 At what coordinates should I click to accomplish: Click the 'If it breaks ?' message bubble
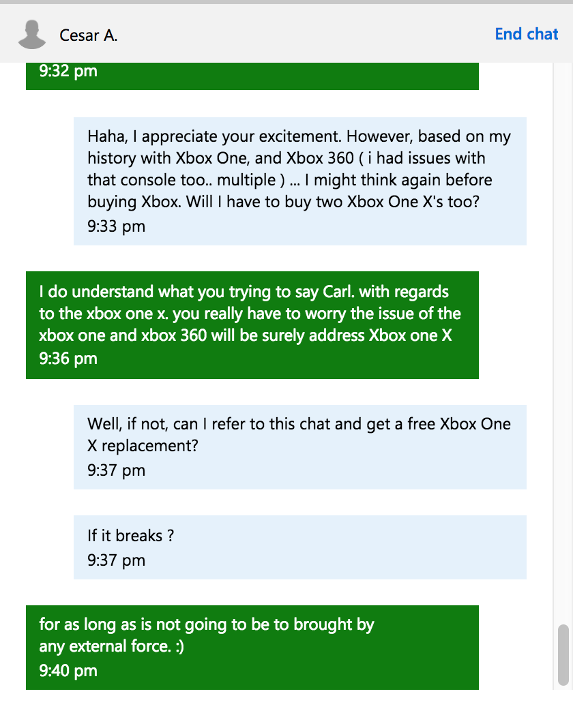(299, 547)
